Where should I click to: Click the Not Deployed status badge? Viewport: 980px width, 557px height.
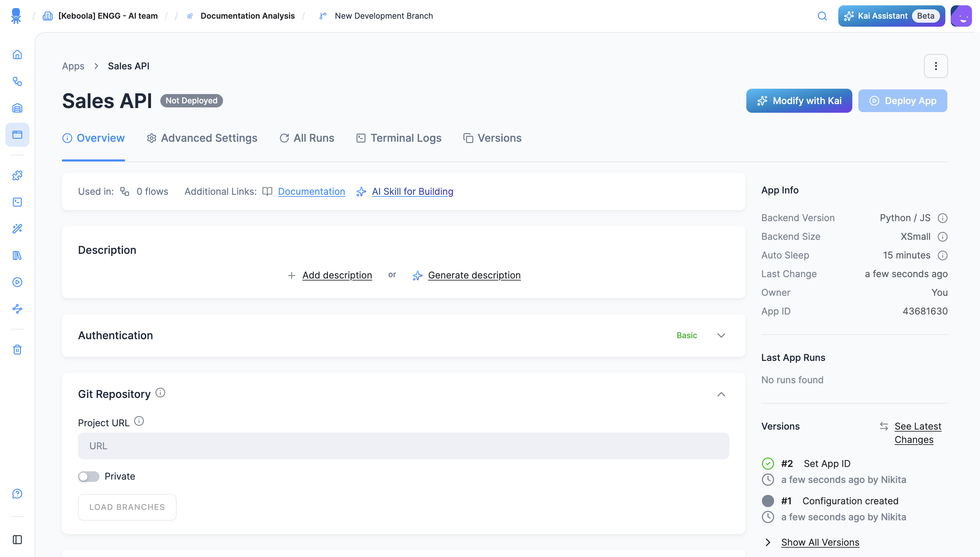click(x=191, y=101)
